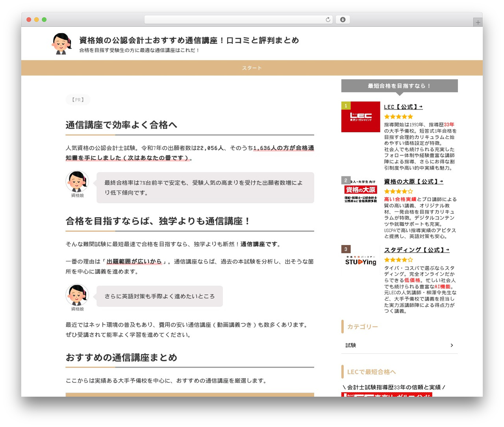Click the speech bubble さらに英語対策も手際よく進めたいところ
This screenshot has width=504, height=427.
click(x=159, y=296)
